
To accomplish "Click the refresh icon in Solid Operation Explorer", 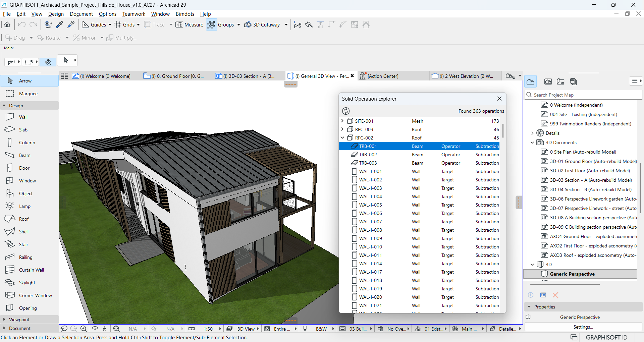I will coord(346,111).
